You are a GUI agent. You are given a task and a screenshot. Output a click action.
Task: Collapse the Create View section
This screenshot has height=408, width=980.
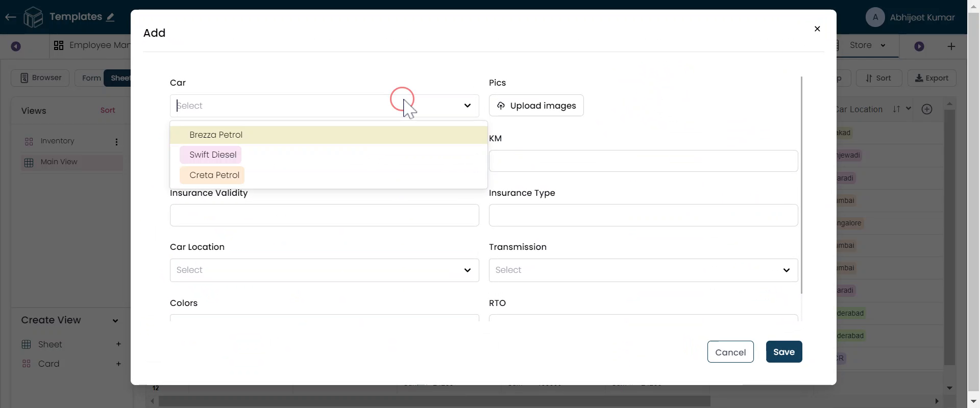click(115, 321)
